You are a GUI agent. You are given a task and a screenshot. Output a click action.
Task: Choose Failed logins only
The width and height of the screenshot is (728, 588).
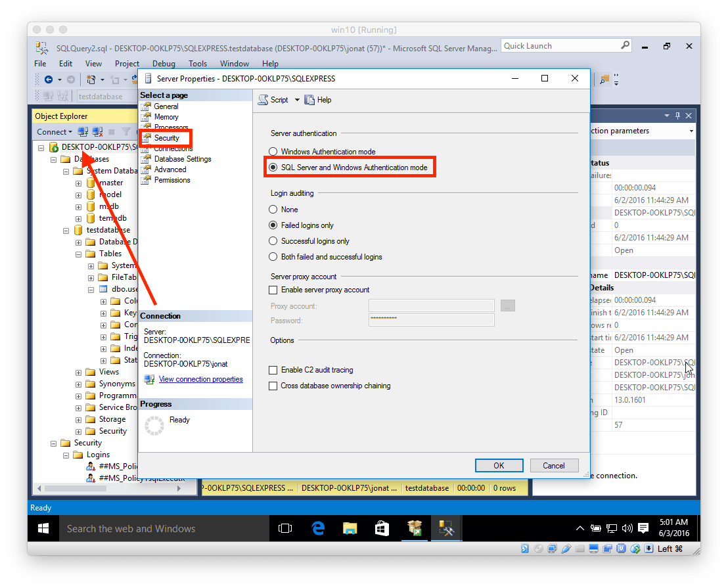coord(273,225)
